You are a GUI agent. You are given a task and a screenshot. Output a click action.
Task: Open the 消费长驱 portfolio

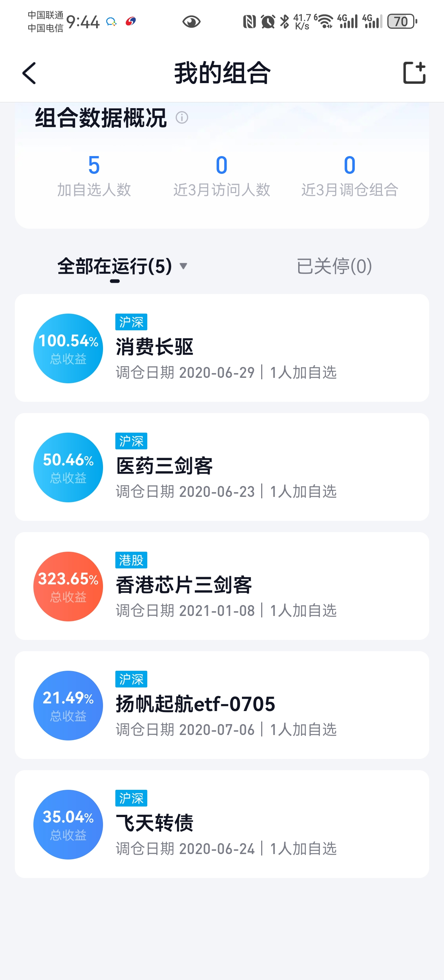155,347
